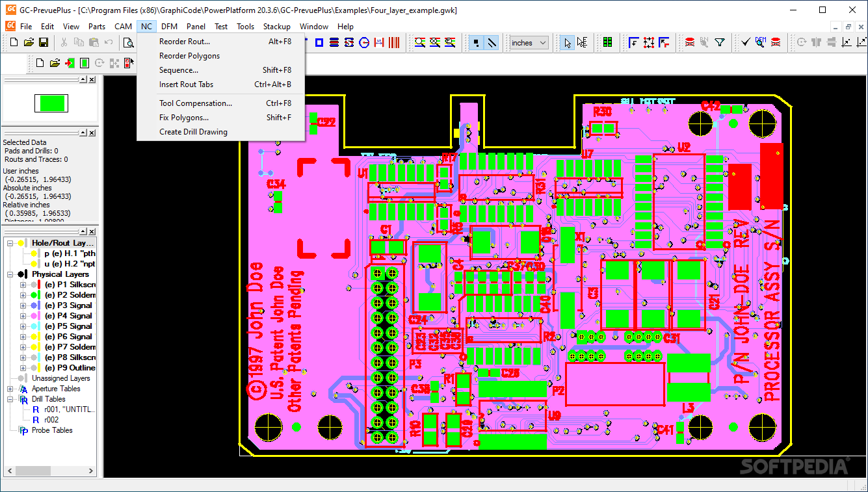Expand the P9 Outline layer node
Screen dimensions: 868x492
(x=23, y=368)
